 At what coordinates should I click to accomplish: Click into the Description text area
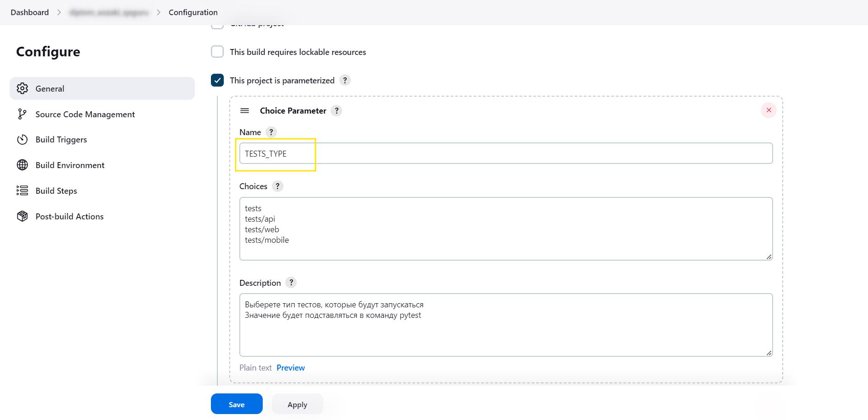(506, 325)
